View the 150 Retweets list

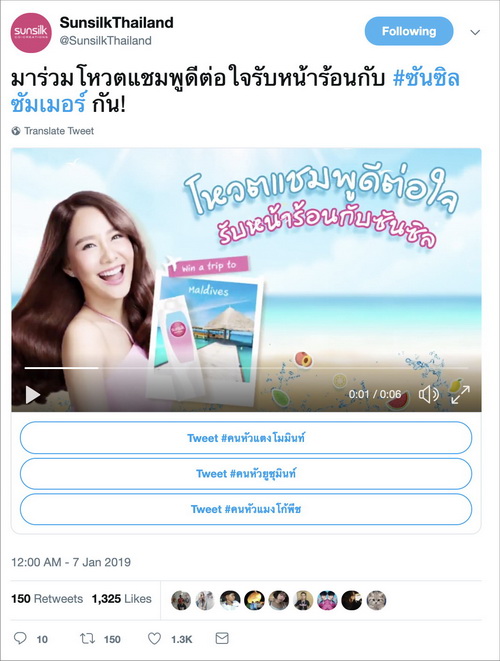click(47, 599)
